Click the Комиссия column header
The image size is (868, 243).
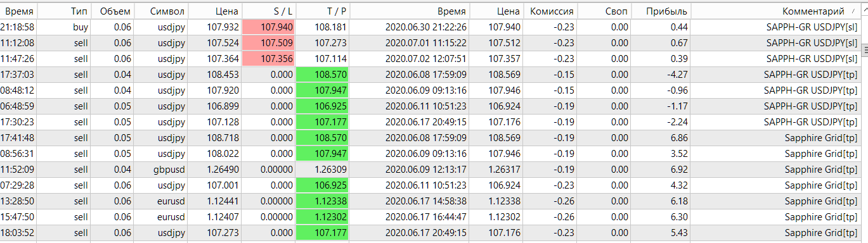tap(551, 11)
